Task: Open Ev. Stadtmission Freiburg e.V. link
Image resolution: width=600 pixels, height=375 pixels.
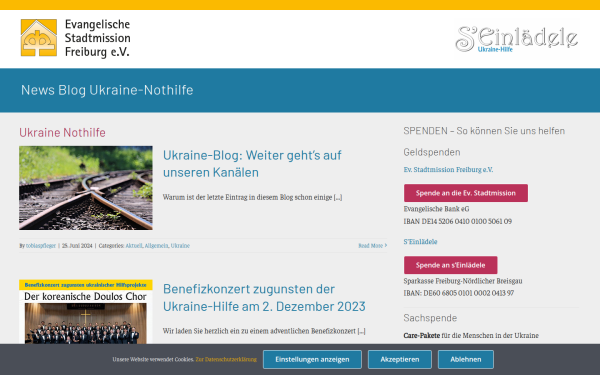Action: pos(448,170)
